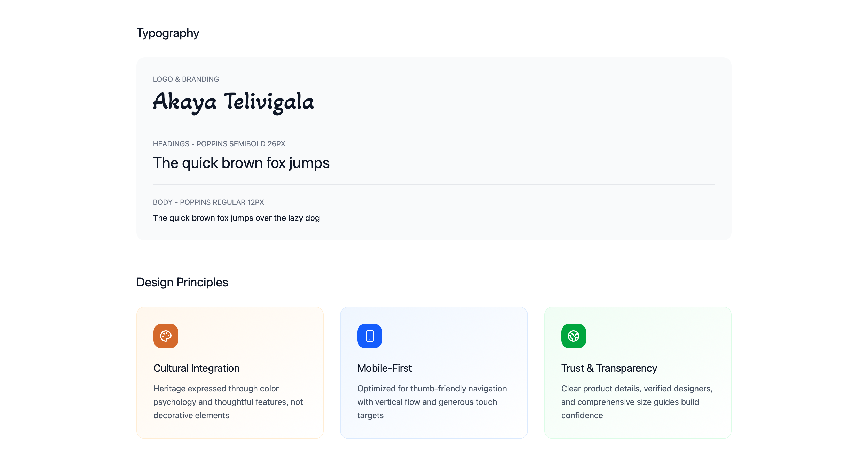Select the Typography section heading
Screen dimensions: 868x471
[167, 33]
